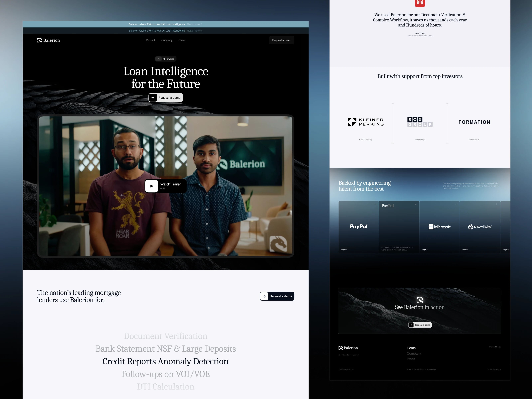Open the Product nav menu item
This screenshot has width=532, height=399.
tap(150, 40)
